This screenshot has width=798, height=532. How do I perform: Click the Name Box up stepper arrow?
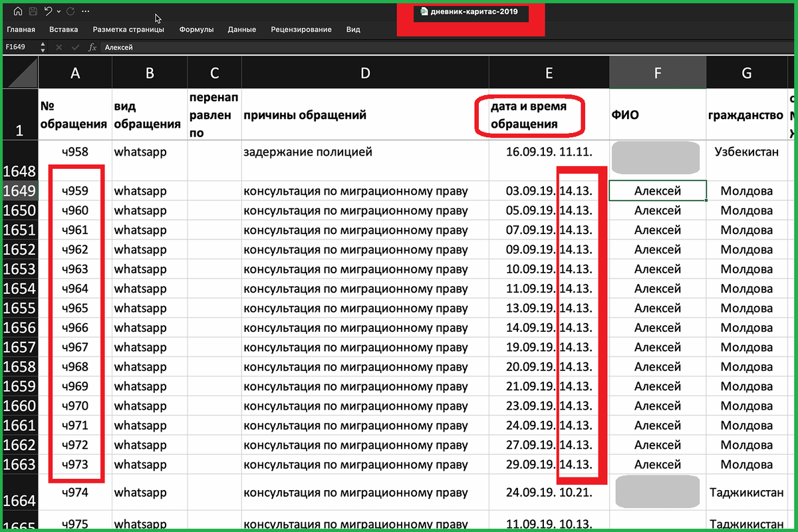pos(43,45)
